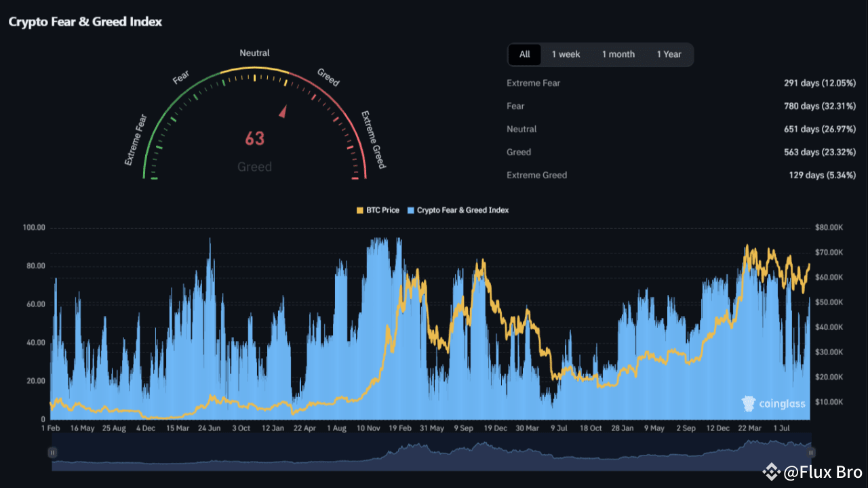The width and height of the screenshot is (868, 488).
Task: Click the yellow BTC Price legend square
Action: coord(359,210)
